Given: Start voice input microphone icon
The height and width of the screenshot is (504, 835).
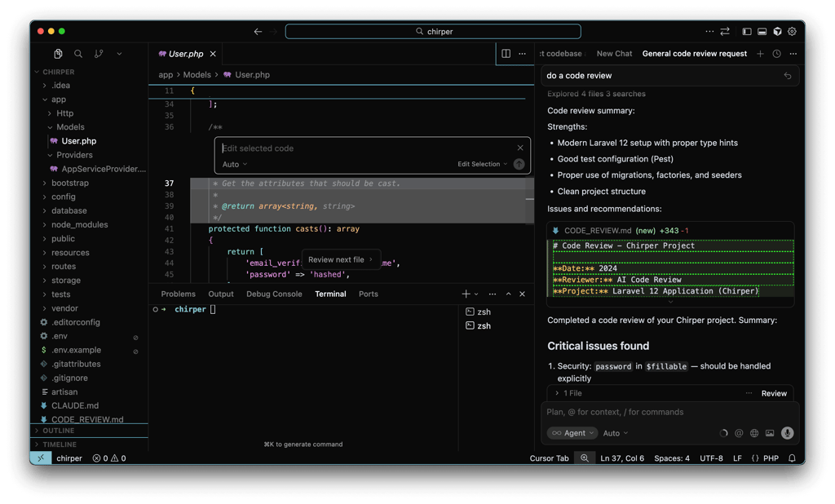Looking at the screenshot, I should click(787, 433).
